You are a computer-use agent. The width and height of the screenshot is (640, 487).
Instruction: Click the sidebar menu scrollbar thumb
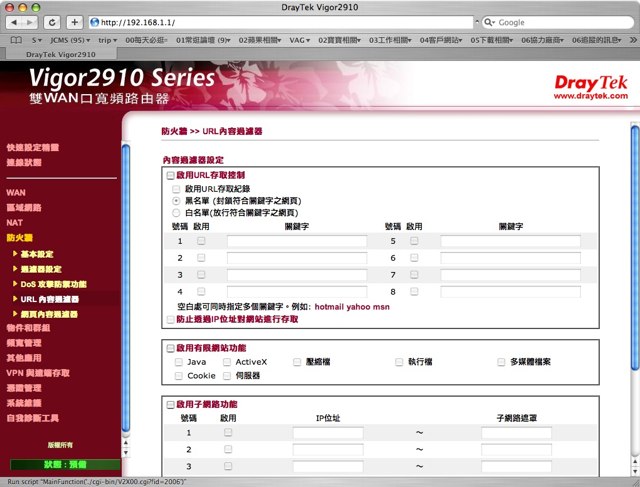(126, 288)
